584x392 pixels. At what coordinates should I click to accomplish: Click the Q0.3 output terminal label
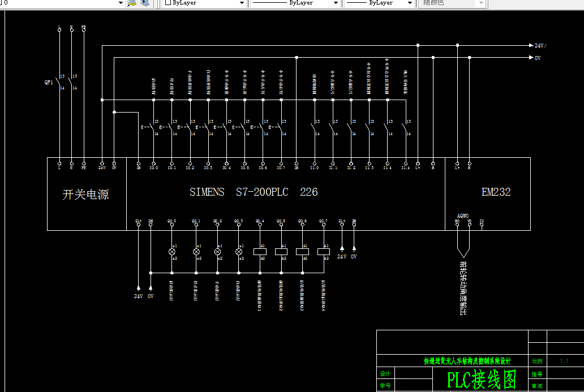click(239, 221)
